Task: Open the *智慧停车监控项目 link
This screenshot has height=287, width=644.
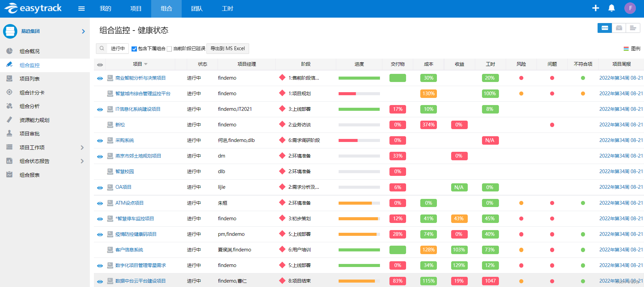Action: click(x=135, y=219)
